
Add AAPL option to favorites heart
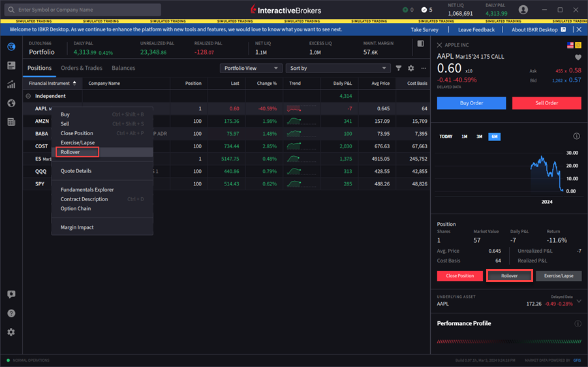point(578,57)
